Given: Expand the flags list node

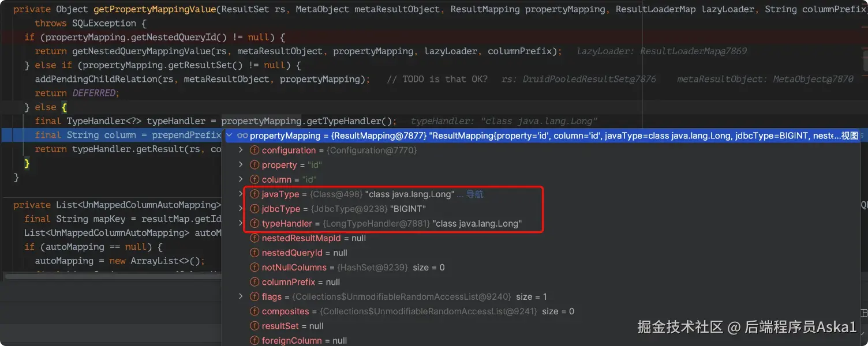Looking at the screenshot, I should [241, 297].
